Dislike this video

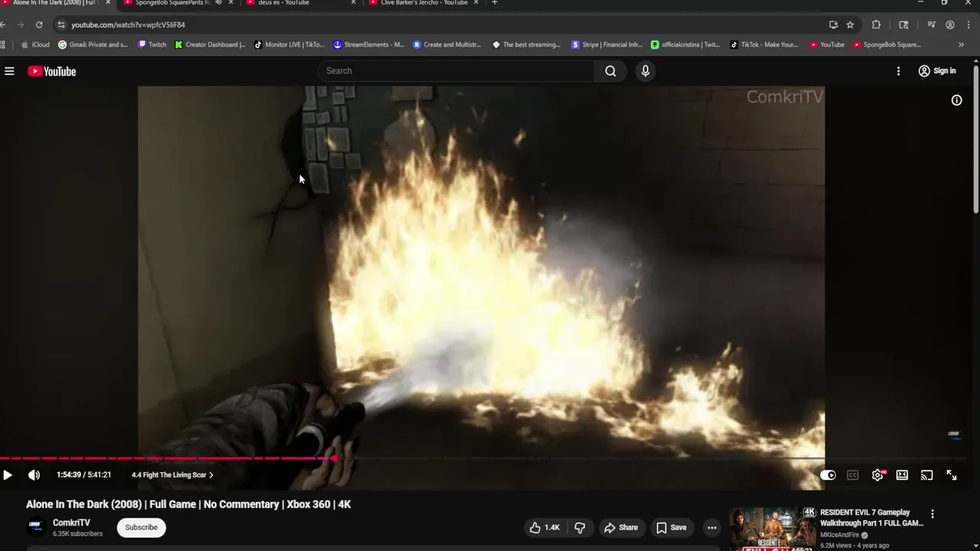click(x=580, y=527)
